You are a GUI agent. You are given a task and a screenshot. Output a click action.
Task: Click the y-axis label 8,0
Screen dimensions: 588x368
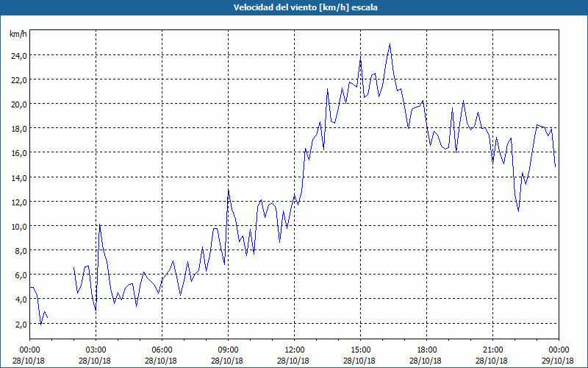(x=21, y=251)
